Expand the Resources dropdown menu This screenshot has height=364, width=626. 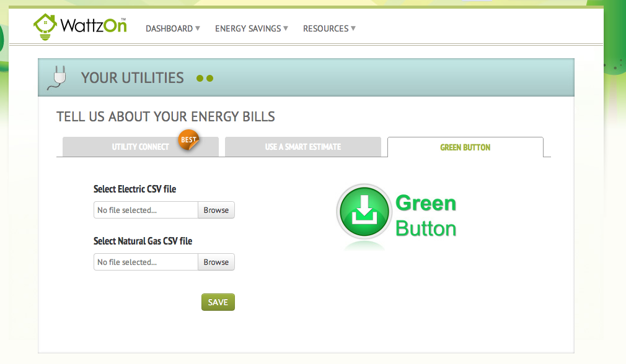(x=329, y=28)
